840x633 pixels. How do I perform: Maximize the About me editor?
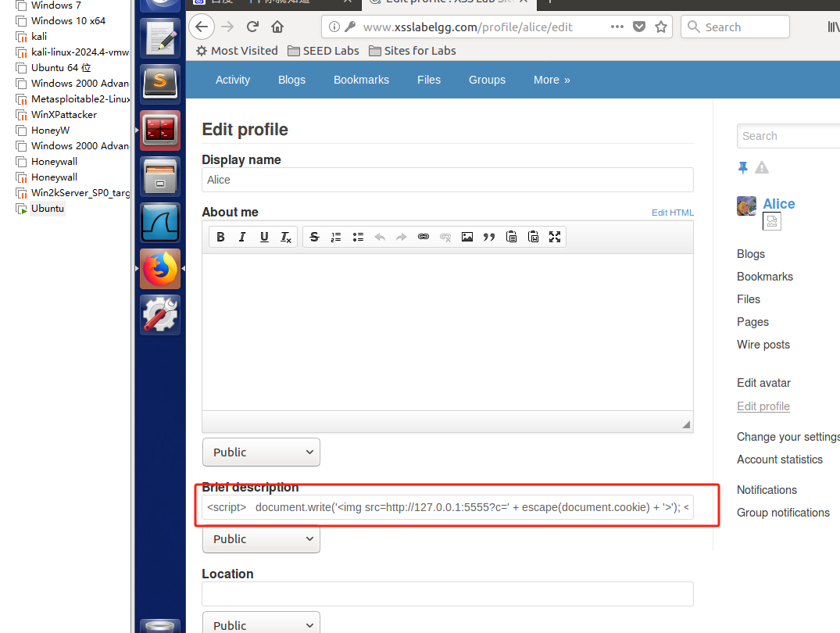(555, 237)
